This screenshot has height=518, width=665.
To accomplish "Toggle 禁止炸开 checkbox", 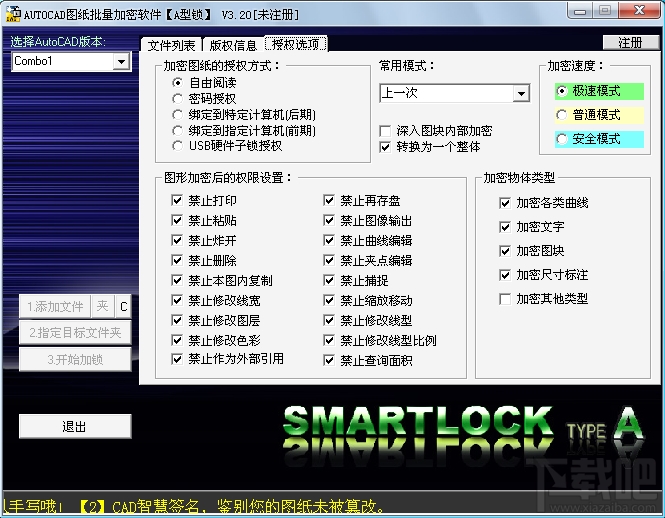I will [177, 240].
